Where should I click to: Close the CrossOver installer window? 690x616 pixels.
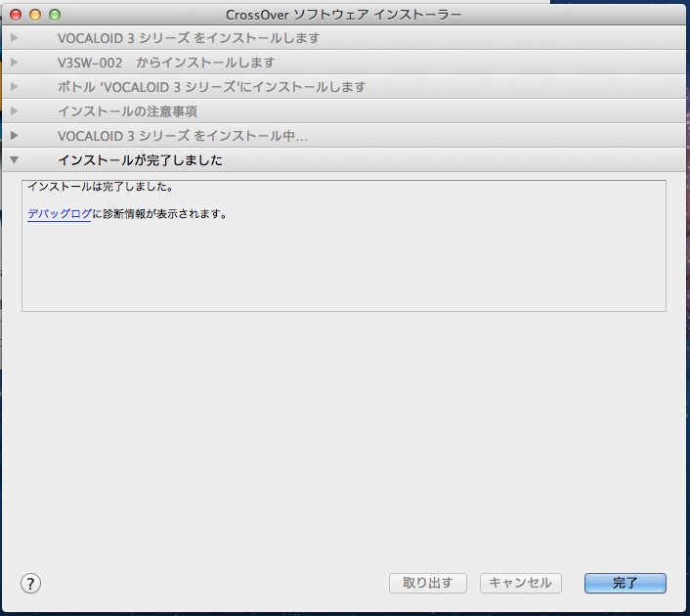click(16, 15)
